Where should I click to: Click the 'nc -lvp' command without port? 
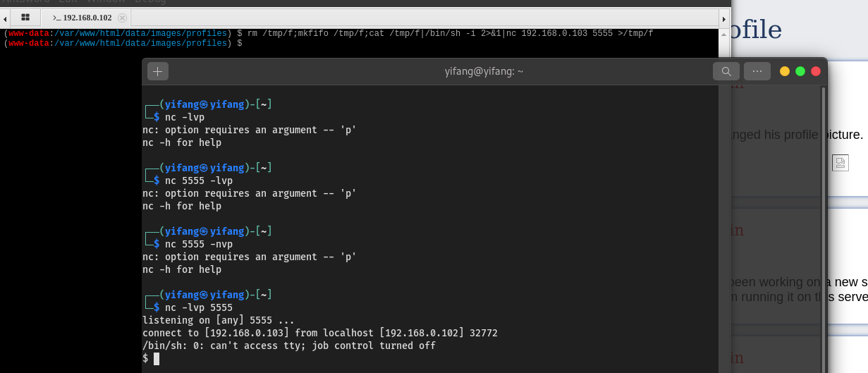coord(184,117)
